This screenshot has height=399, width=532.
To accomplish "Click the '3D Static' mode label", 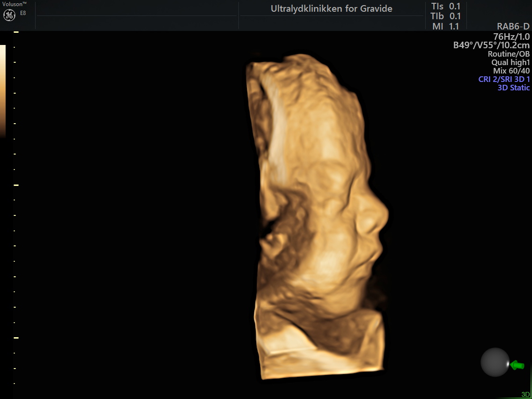I will point(513,88).
